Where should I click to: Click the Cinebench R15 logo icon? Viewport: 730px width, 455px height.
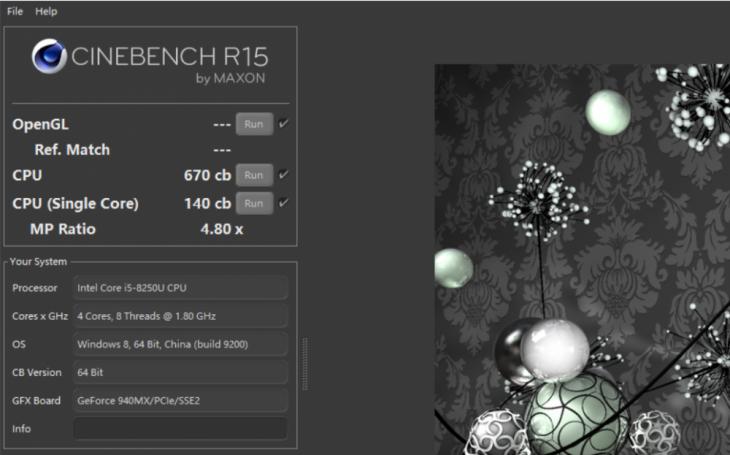coord(49,56)
